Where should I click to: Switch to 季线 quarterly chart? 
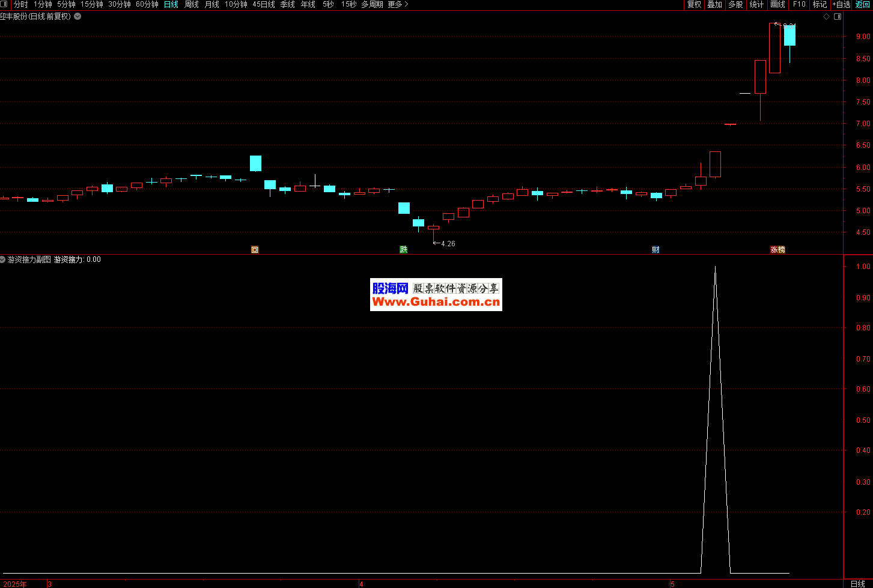click(x=288, y=4)
